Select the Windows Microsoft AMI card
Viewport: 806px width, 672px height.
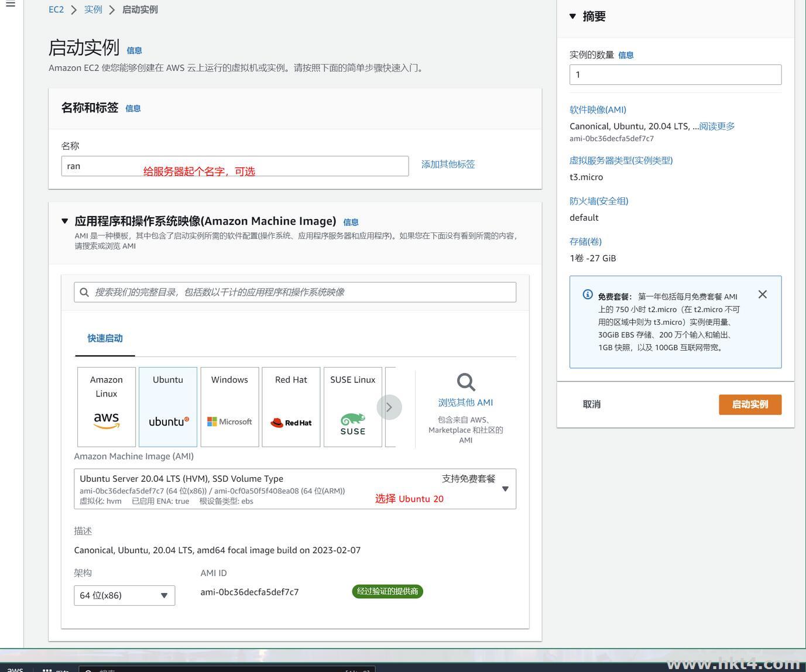229,407
